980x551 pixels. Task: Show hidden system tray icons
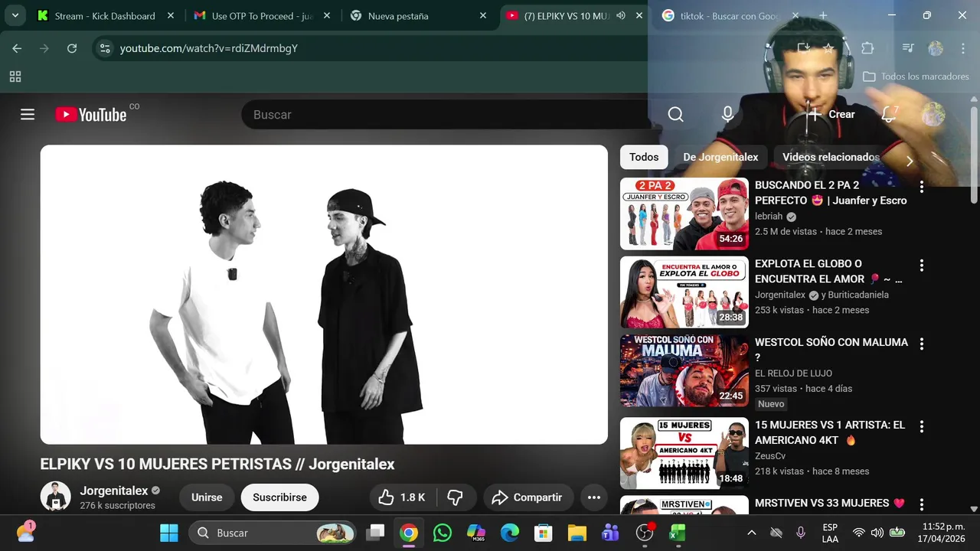pyautogui.click(x=752, y=533)
